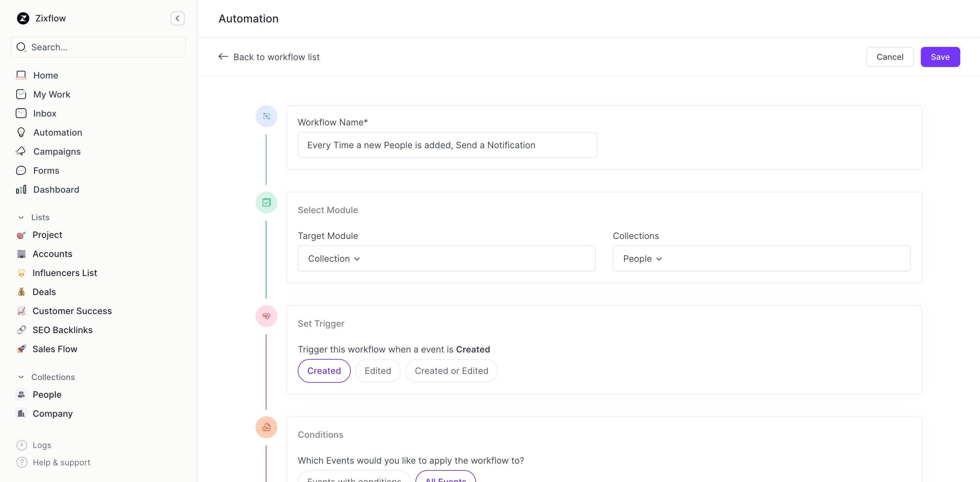The width and height of the screenshot is (980, 482).
Task: Open Campaigns from the sidebar
Action: point(57,151)
